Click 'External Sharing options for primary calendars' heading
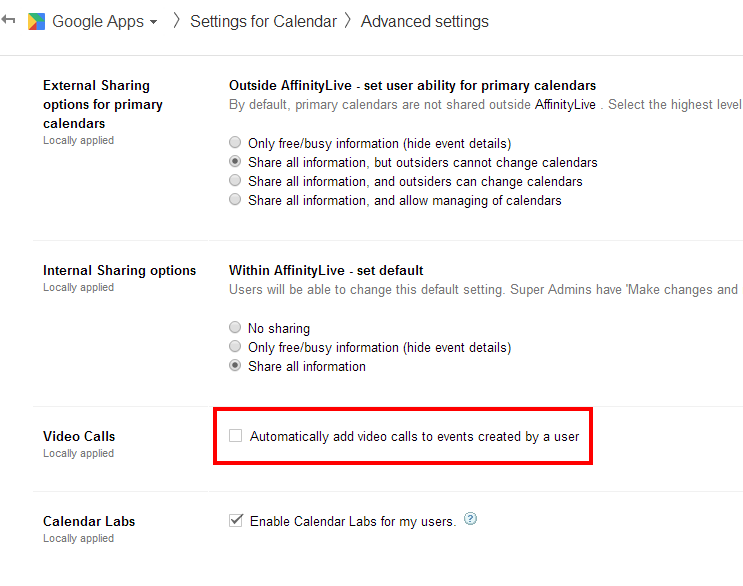Screen dimensions: 743x586 tap(102, 104)
